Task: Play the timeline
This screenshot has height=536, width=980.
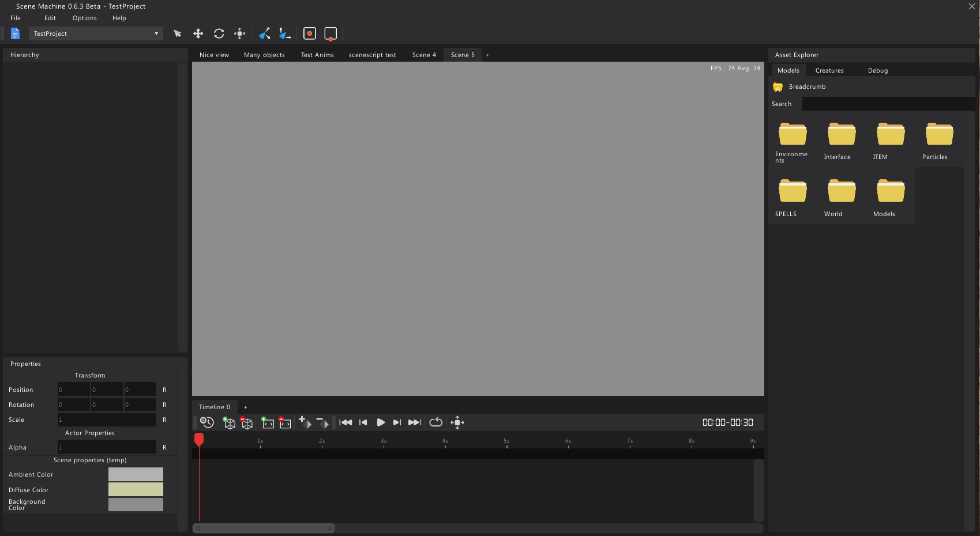Action: click(x=380, y=422)
